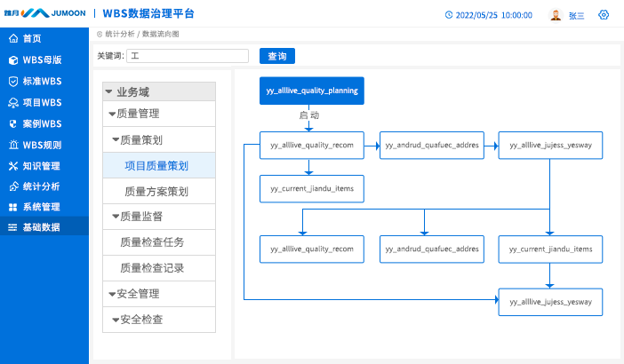Select 质量检查任务 tree item
624x364 pixels.
click(x=159, y=242)
